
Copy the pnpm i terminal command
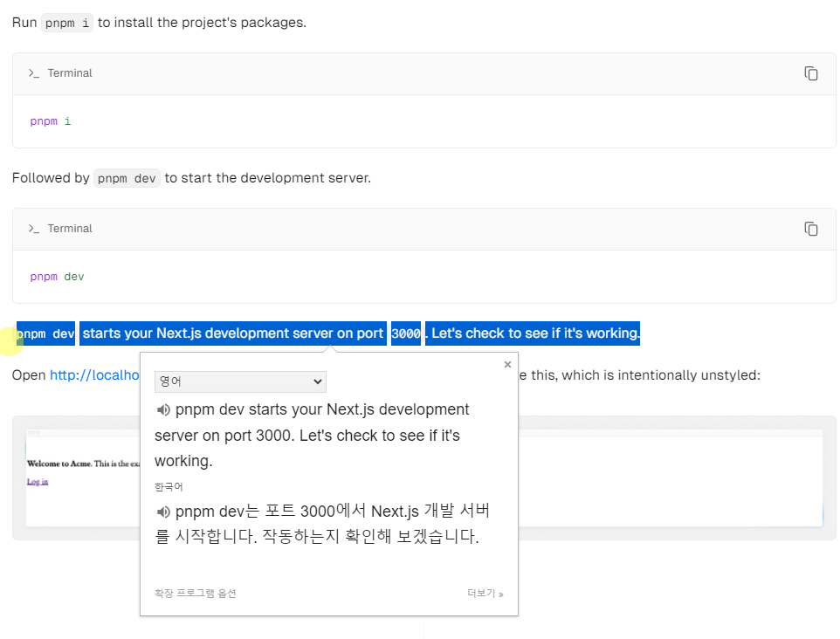click(810, 73)
